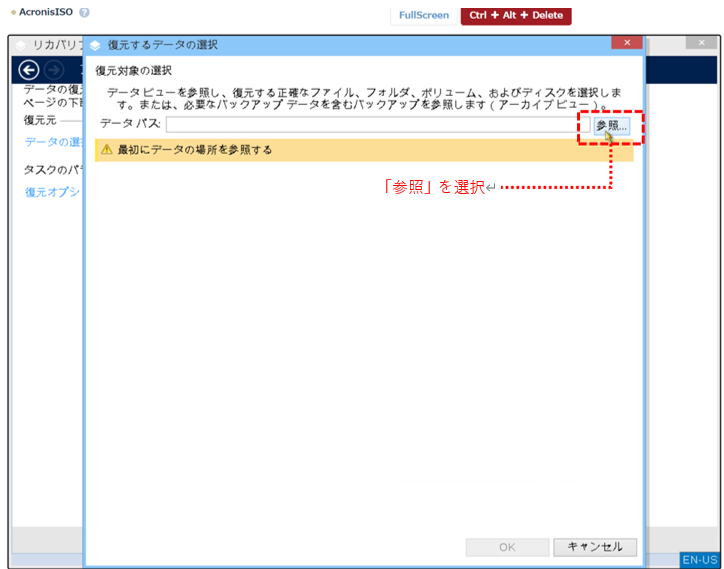Screen dimensions: 724x569
Task: Click the Acronis icon in dialog title bar
Action: click(96, 45)
